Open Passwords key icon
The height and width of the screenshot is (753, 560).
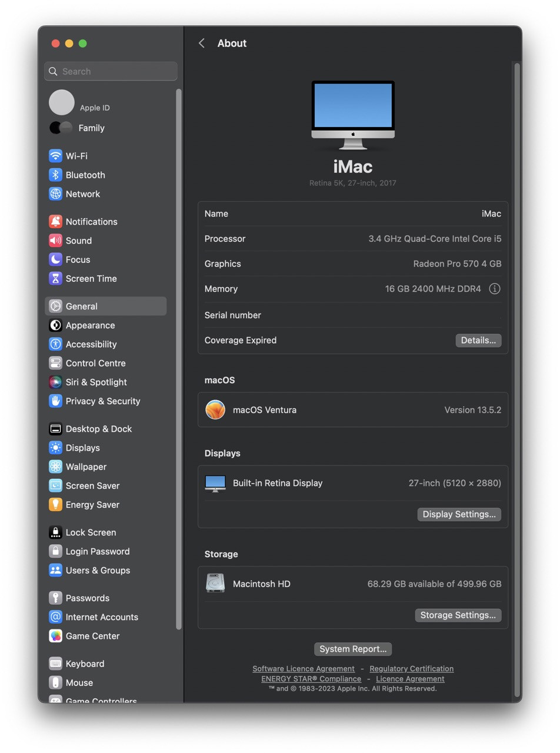pos(55,598)
